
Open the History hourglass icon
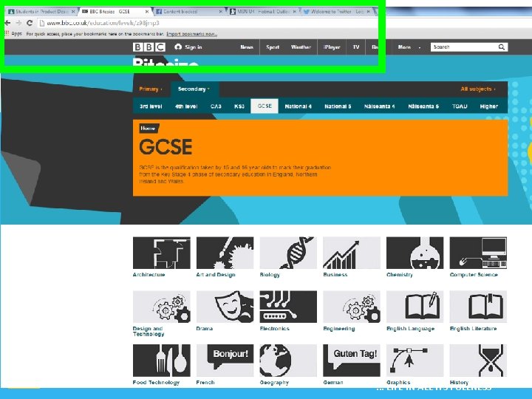click(x=478, y=361)
